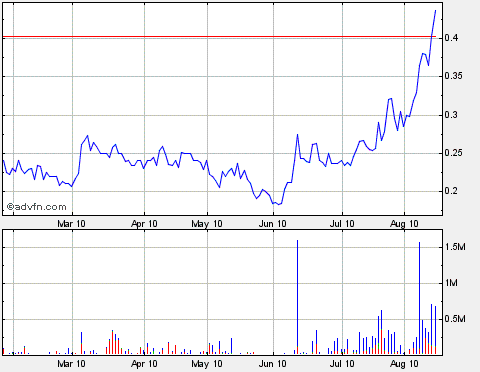Click 'May 10' label under volume chart
480x372 pixels.
point(207,364)
